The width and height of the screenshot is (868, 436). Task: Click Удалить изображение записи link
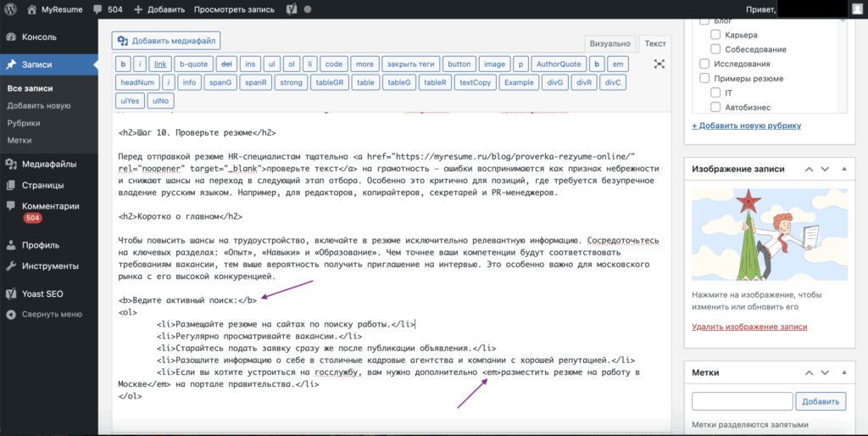point(749,327)
